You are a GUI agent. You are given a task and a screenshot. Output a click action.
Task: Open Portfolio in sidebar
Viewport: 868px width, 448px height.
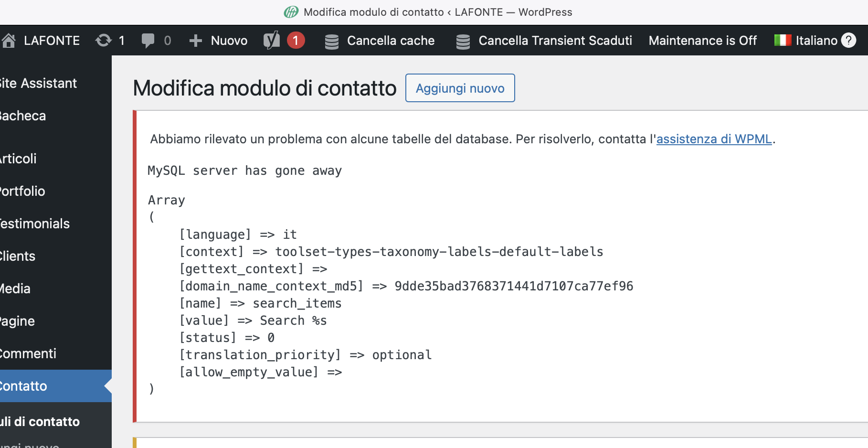[x=22, y=191]
